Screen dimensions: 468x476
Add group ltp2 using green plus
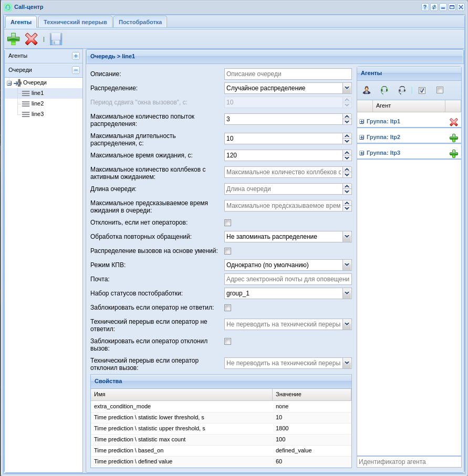pos(454,137)
